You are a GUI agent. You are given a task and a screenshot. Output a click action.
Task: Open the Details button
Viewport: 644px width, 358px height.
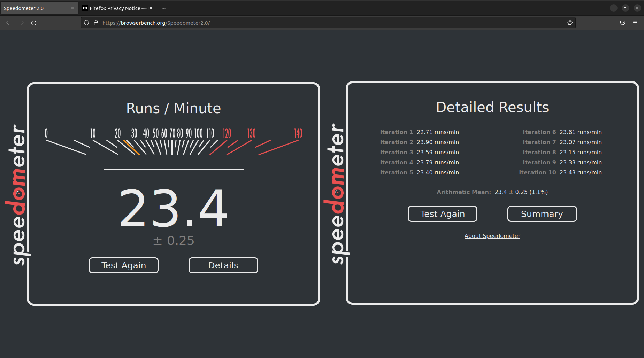(223, 265)
